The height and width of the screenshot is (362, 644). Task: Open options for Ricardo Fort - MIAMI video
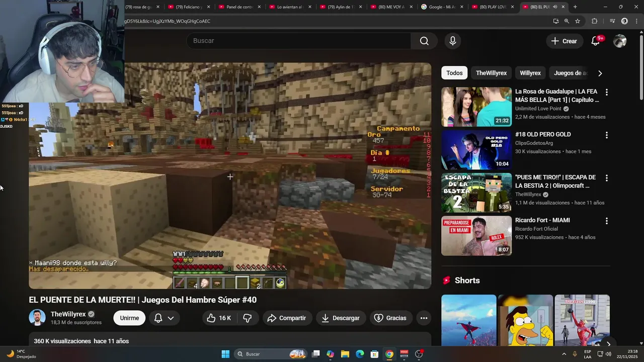pos(606,221)
